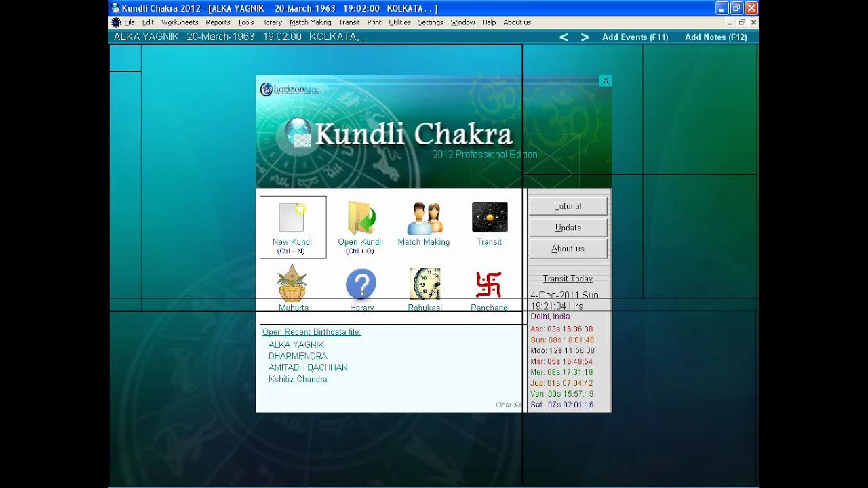
Task: Click ALKA YAGNIK header info bar
Action: coord(239,37)
